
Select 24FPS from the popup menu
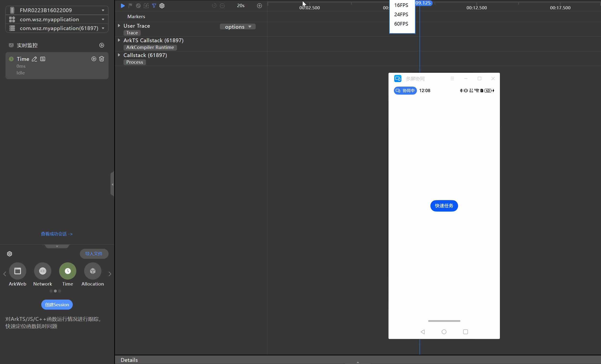[401, 14]
